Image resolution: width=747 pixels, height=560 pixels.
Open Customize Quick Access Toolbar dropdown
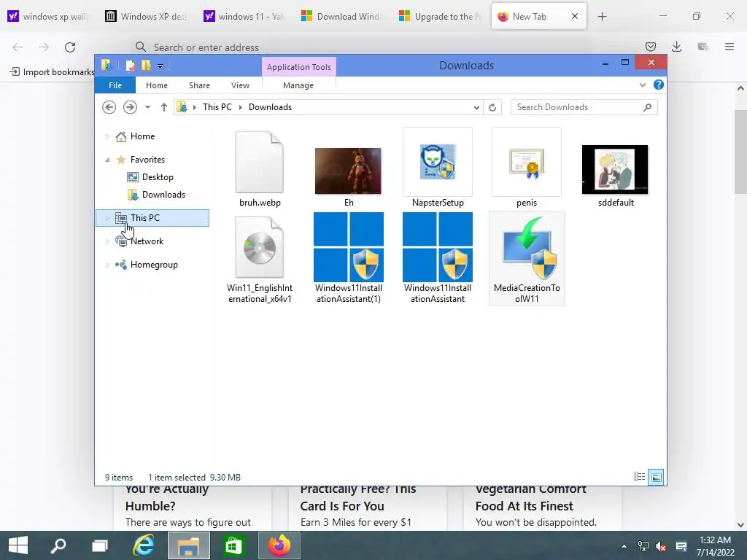tap(160, 66)
